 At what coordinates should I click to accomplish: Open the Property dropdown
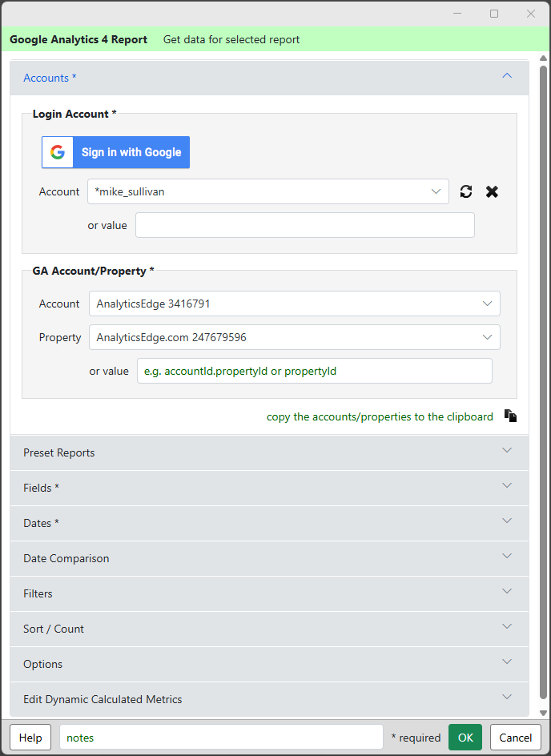[x=294, y=337]
